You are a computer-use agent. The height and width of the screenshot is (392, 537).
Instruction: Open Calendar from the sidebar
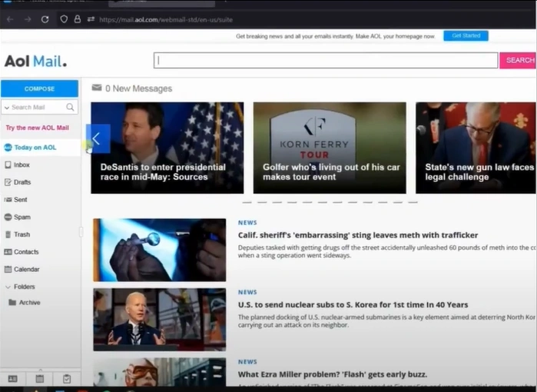coord(26,269)
